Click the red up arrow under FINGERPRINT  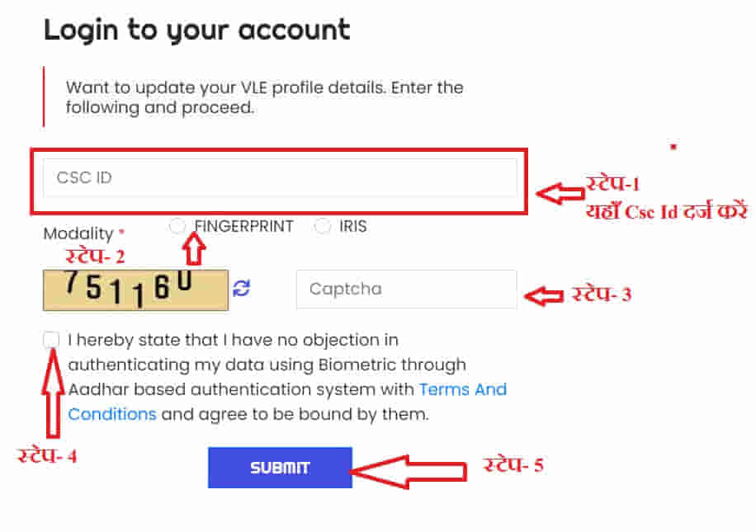pos(194,248)
